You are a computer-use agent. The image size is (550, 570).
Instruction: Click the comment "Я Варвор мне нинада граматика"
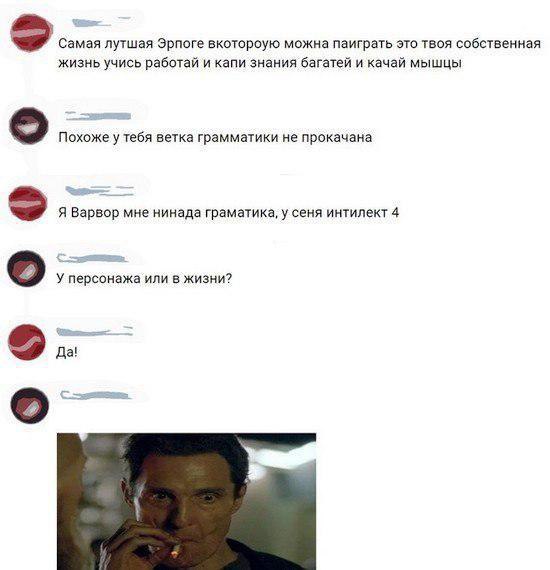[228, 212]
